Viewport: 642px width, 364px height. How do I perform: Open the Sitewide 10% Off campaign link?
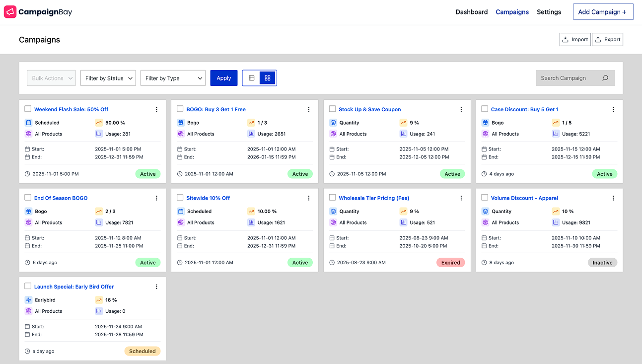point(208,198)
